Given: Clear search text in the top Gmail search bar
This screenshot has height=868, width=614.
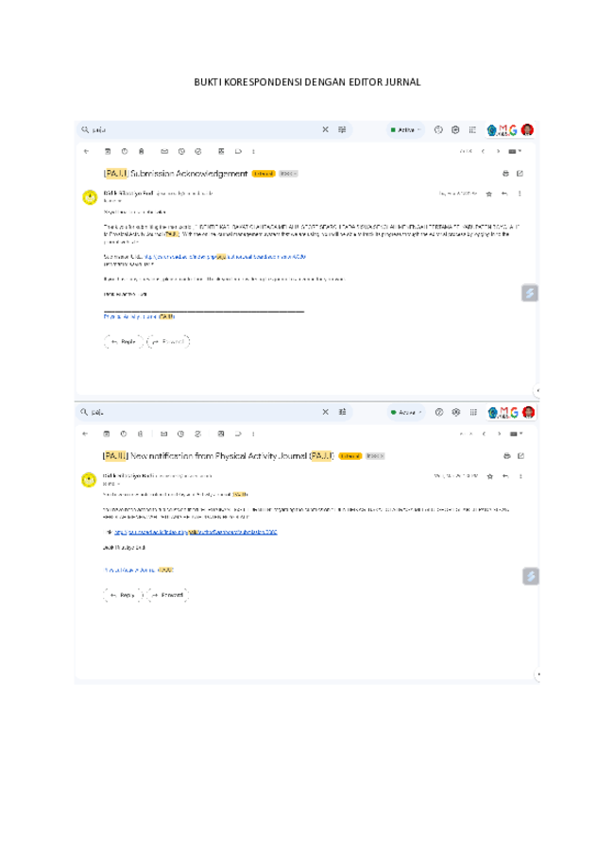Looking at the screenshot, I should click(326, 129).
